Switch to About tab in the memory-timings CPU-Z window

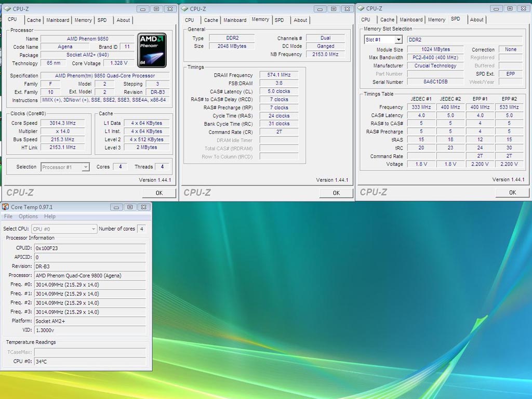(300, 20)
